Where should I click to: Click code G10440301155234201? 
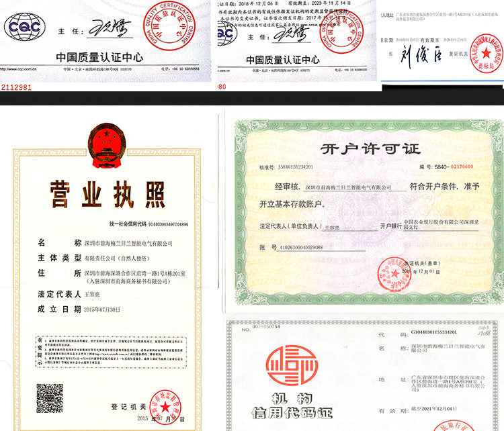434,332
